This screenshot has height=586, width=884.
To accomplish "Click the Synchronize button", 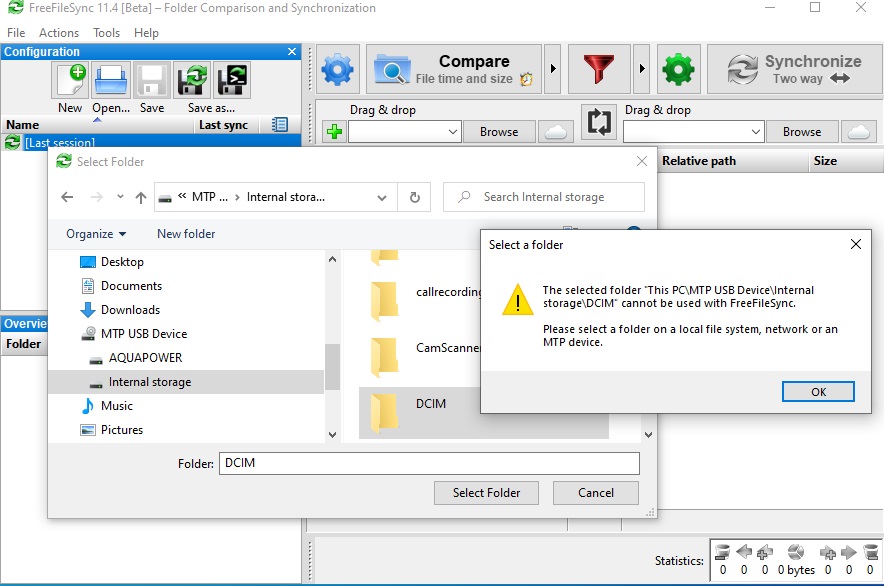I will click(794, 69).
